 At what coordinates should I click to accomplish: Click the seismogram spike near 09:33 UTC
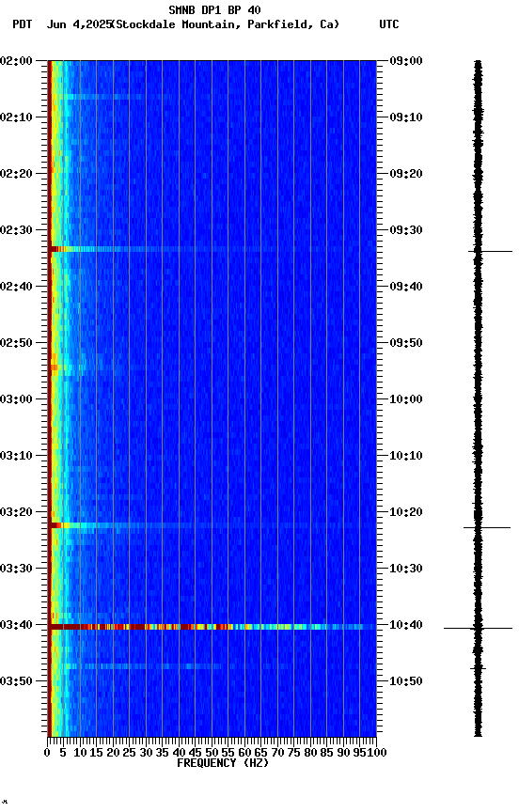[490, 251]
